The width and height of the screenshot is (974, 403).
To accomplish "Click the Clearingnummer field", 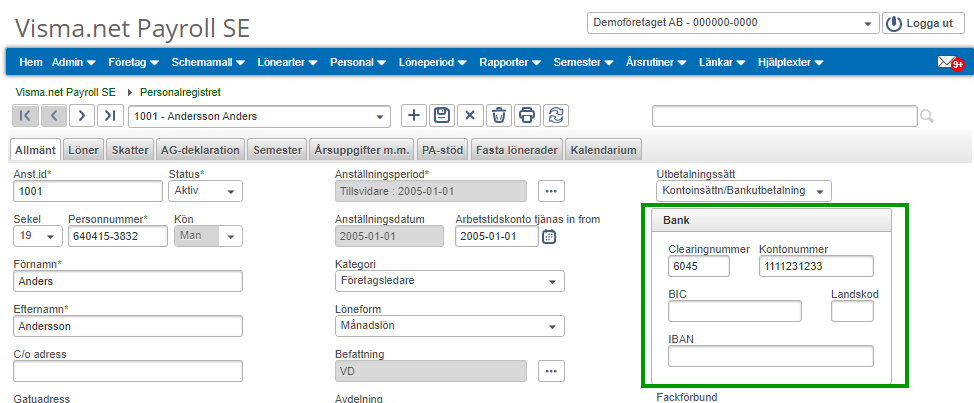I will pos(699,266).
